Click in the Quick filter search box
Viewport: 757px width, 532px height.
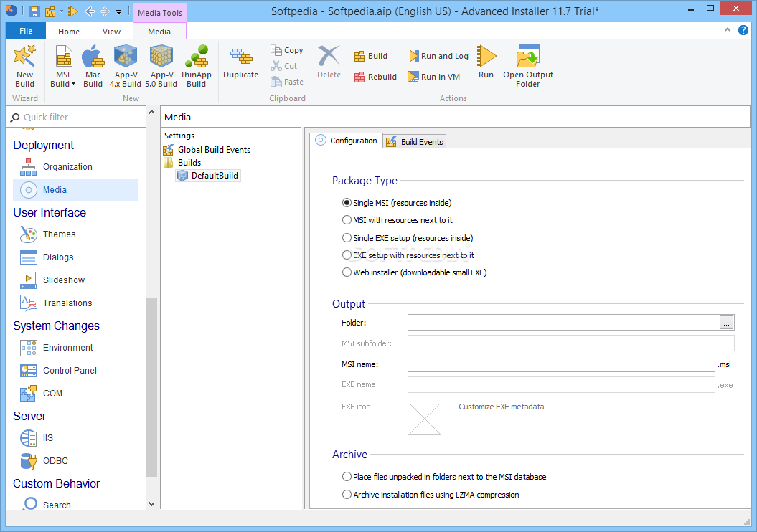click(x=77, y=117)
